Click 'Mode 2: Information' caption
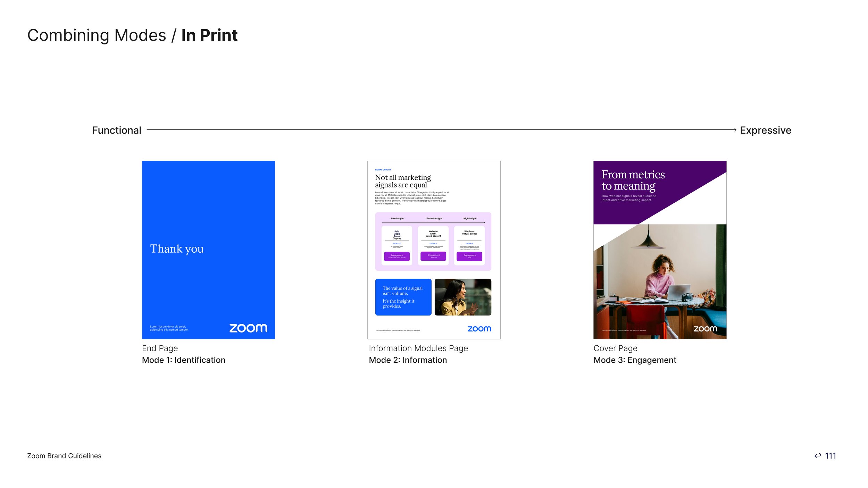Image resolution: width=868 pixels, height=488 pixels. point(408,360)
